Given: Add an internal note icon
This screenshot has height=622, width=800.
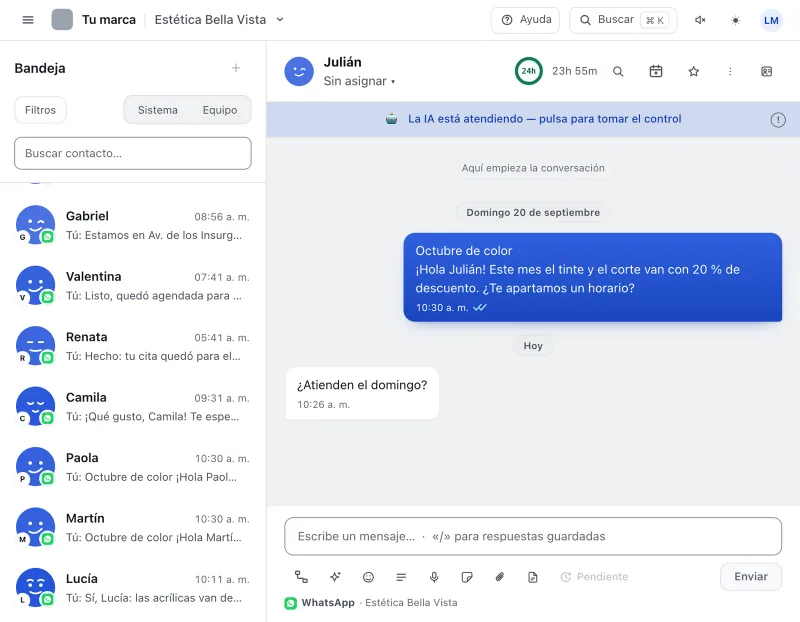Looking at the screenshot, I should pos(467,577).
